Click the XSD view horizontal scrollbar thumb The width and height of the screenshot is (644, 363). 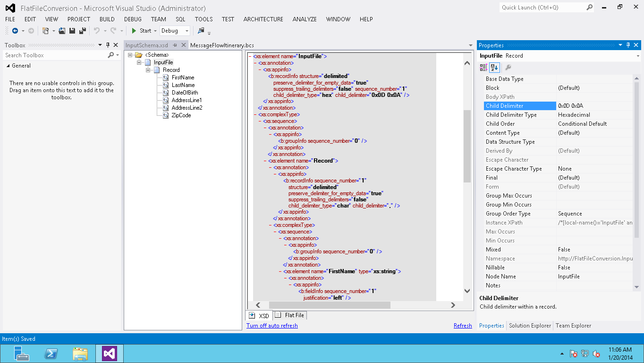pyautogui.click(x=330, y=305)
